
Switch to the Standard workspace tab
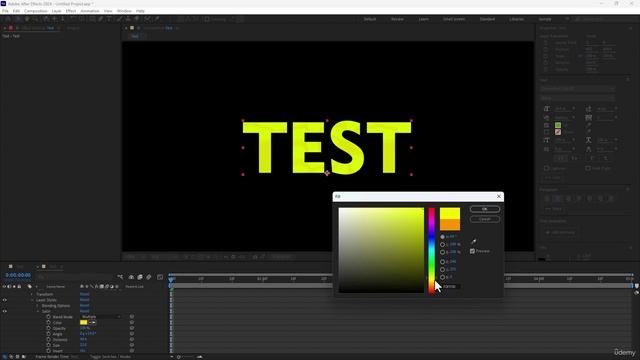(x=487, y=19)
